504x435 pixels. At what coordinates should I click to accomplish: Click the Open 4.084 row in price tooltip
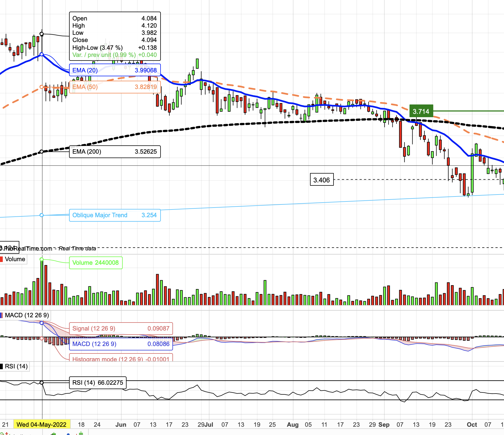click(115, 19)
